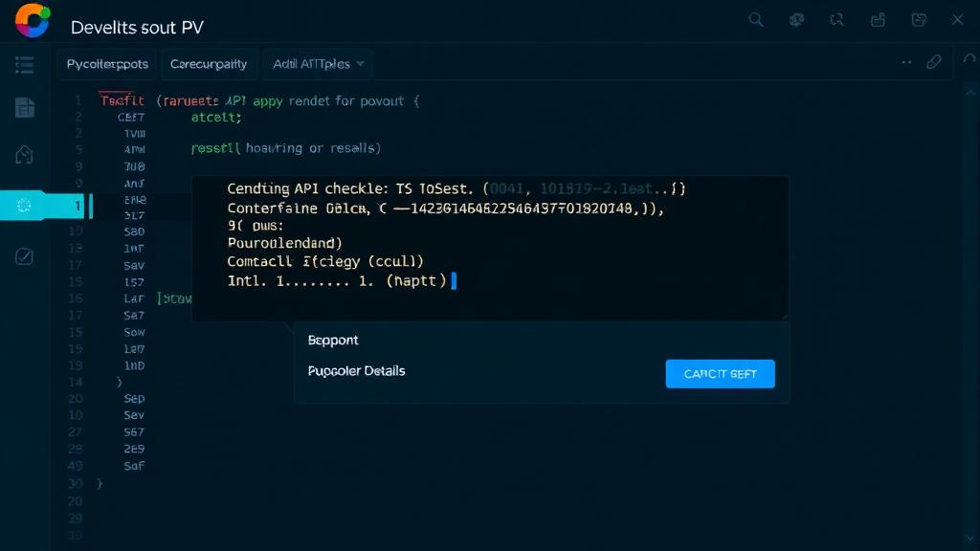Click the checkmark box icon in sidebar

click(x=25, y=255)
